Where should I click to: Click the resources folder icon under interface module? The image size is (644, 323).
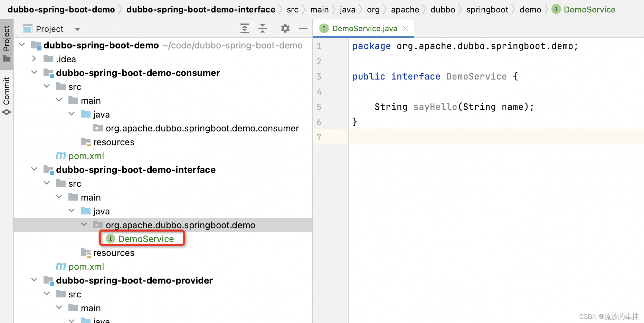[x=85, y=252]
